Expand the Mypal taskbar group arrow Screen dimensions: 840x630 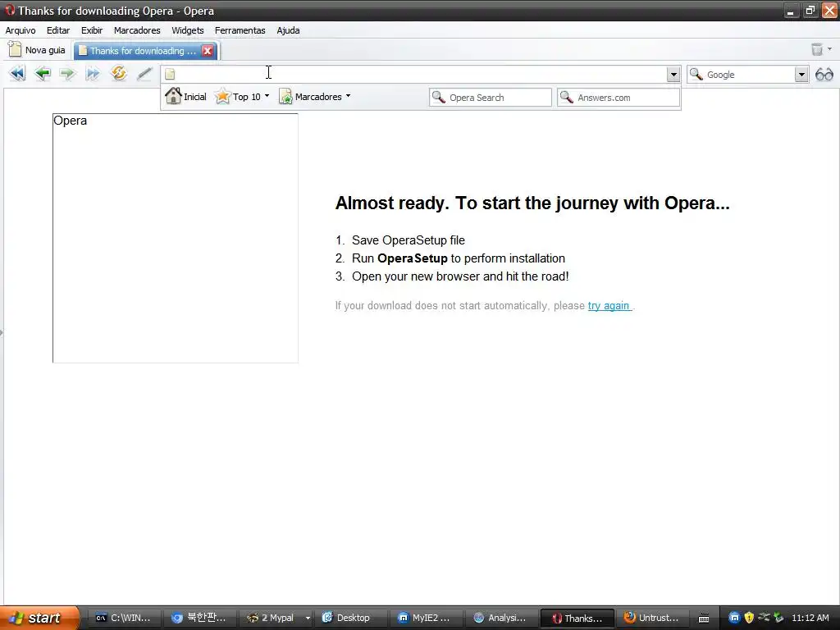[308, 619]
